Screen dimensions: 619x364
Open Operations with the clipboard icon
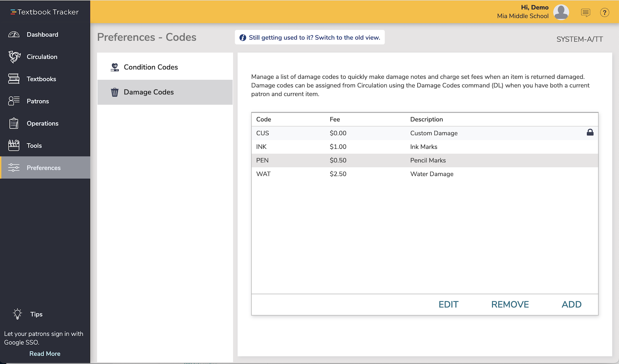pyautogui.click(x=14, y=123)
